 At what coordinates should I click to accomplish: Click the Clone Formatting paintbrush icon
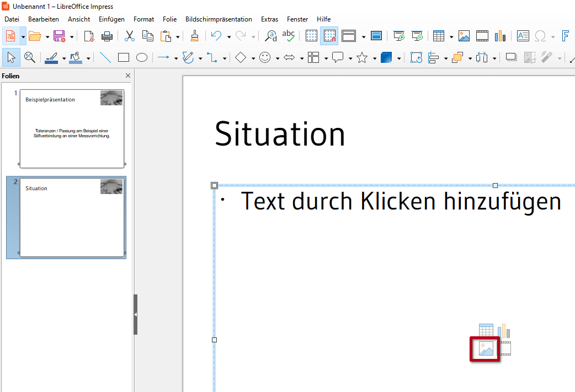click(194, 36)
